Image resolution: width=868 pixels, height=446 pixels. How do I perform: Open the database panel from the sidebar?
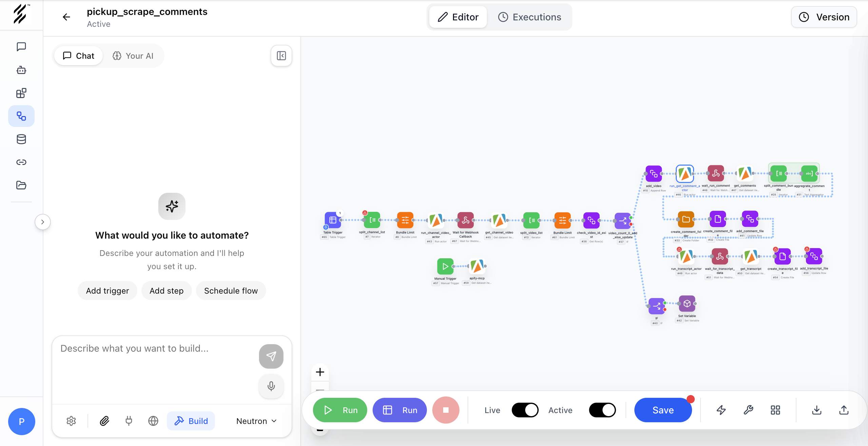click(x=21, y=139)
